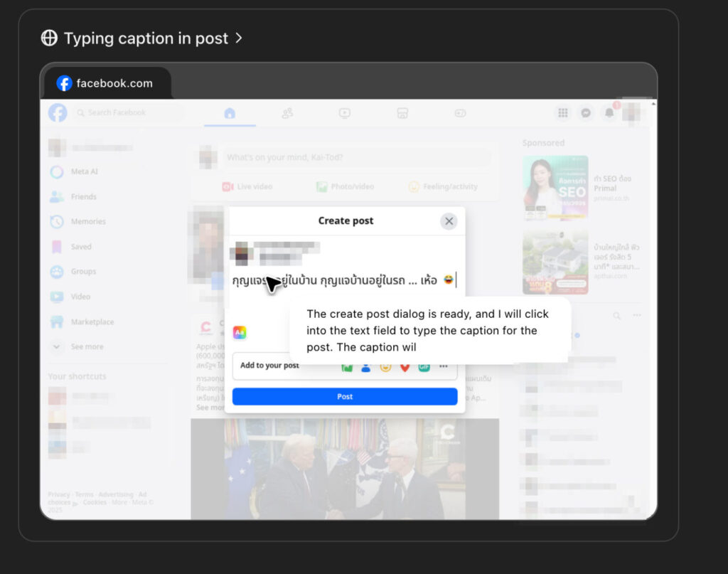Screen dimensions: 728x574
Task: Open the Messenger chat icon
Action: click(586, 113)
